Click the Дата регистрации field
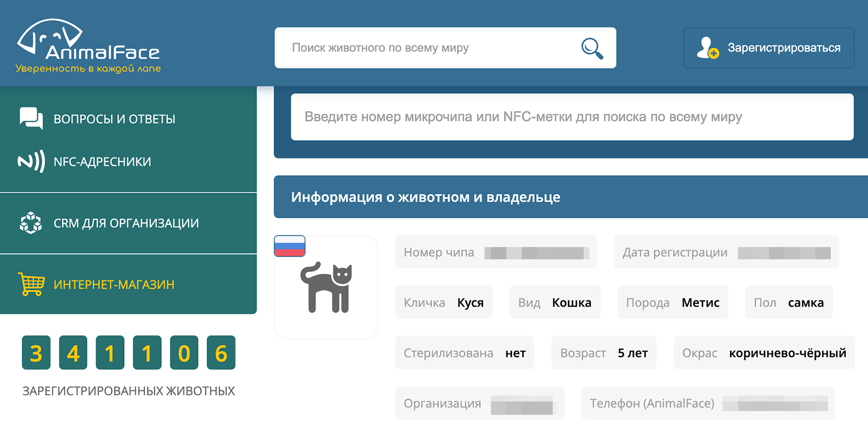 tap(726, 252)
